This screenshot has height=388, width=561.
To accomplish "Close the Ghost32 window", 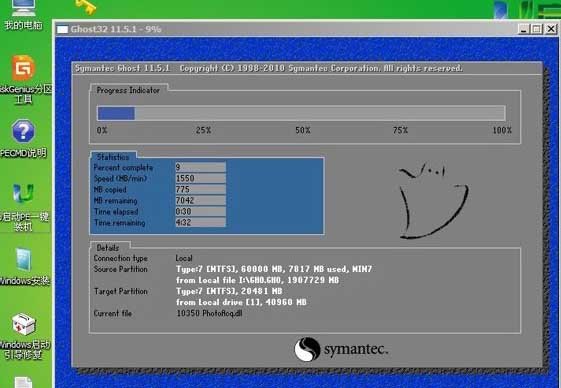I will tap(551, 29).
